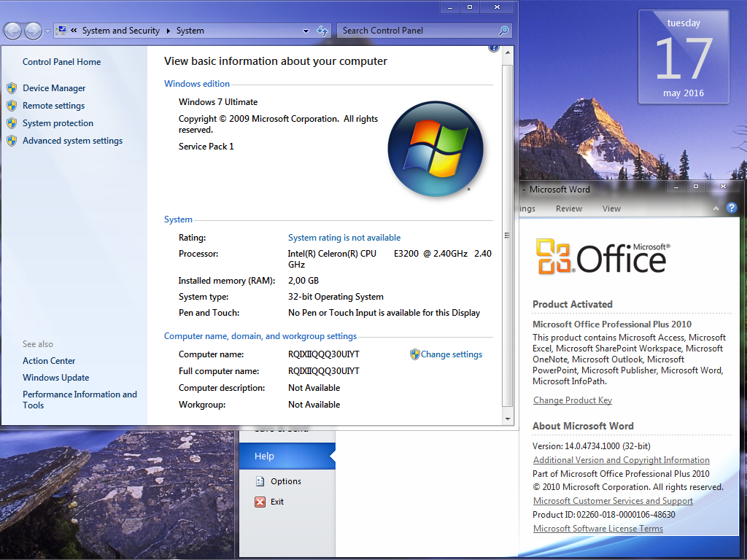Click the 'Version: 14.0.4734.1000 (32-bit)' text

[591, 446]
